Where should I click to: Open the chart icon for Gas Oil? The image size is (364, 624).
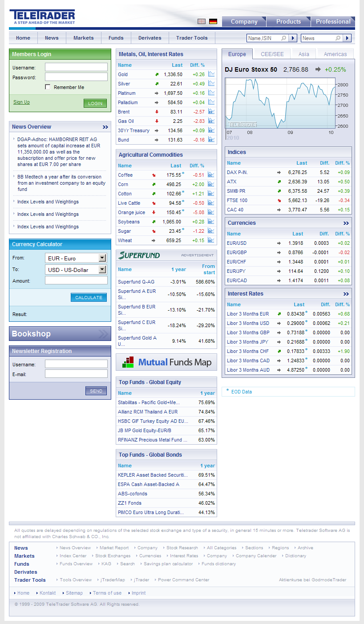coord(211,121)
